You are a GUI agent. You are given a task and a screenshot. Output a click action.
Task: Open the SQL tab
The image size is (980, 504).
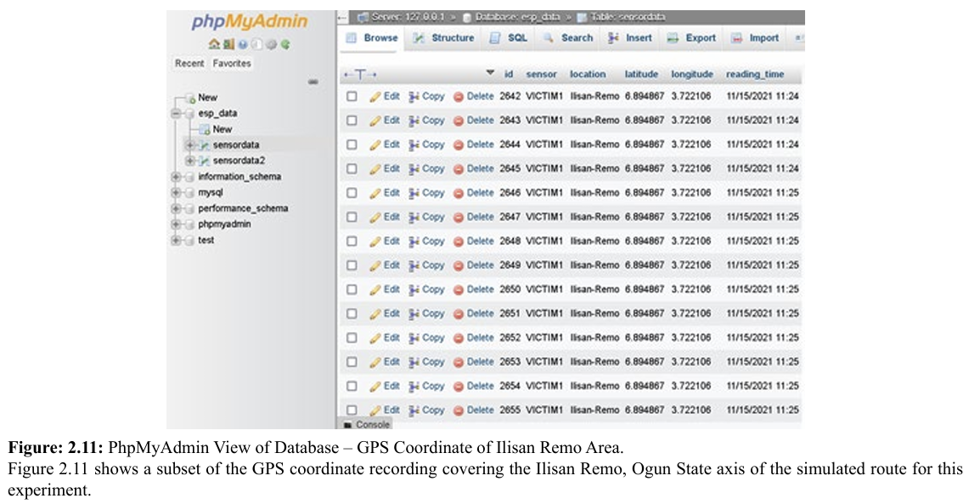coord(510,38)
